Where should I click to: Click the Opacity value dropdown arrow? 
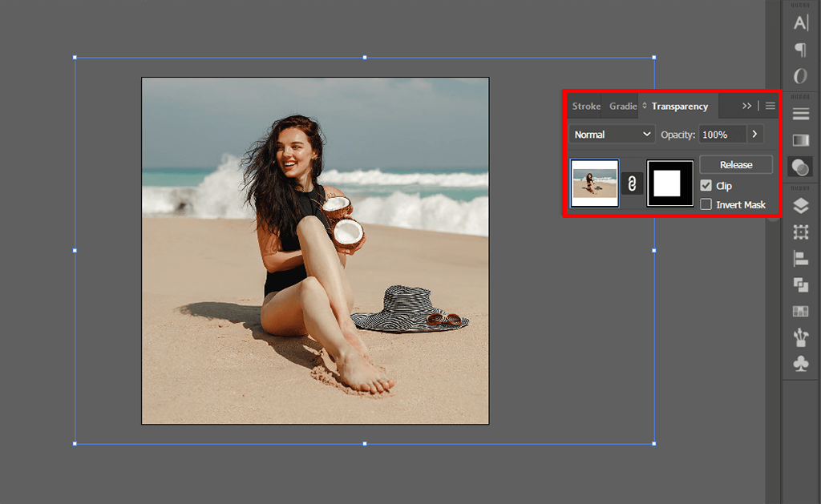pos(754,134)
